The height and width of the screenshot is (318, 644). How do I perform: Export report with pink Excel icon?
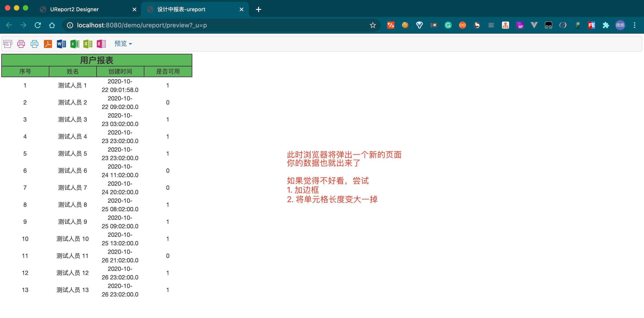(x=102, y=44)
